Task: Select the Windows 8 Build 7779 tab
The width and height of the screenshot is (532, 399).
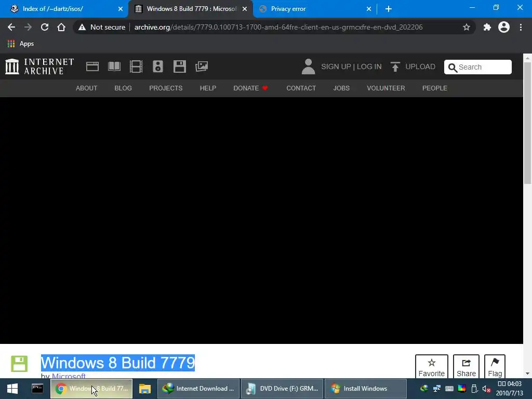Action: tap(191, 9)
